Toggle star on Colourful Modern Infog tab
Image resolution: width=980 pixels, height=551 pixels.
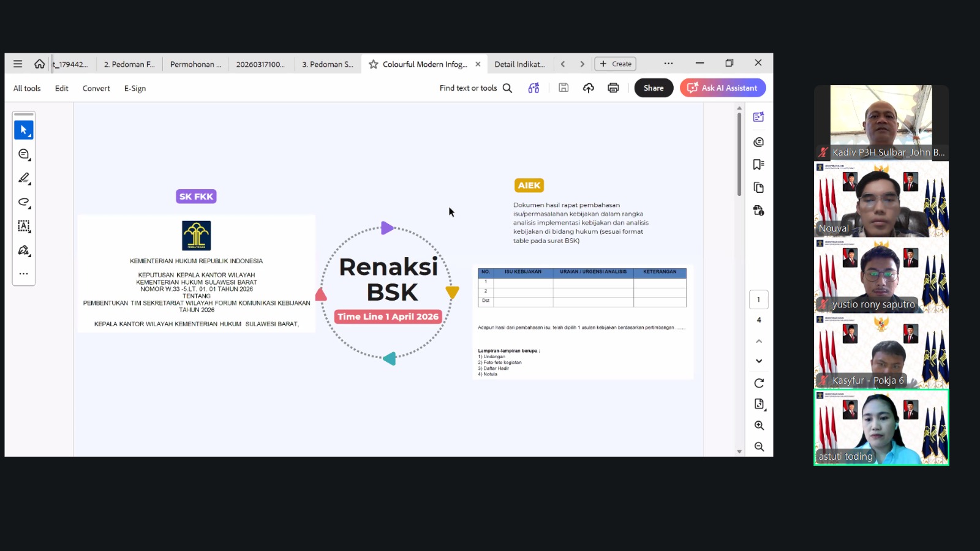pyautogui.click(x=373, y=64)
